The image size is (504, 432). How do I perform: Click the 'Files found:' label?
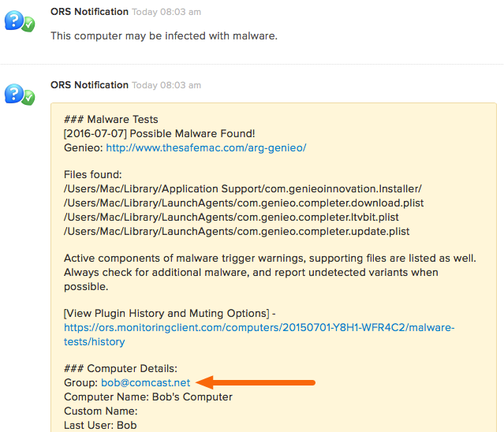click(x=93, y=175)
